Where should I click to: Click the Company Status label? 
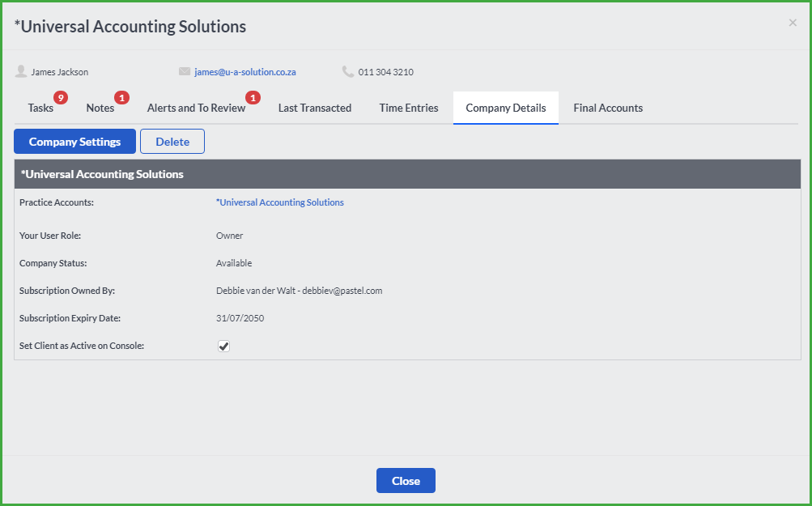(x=53, y=263)
